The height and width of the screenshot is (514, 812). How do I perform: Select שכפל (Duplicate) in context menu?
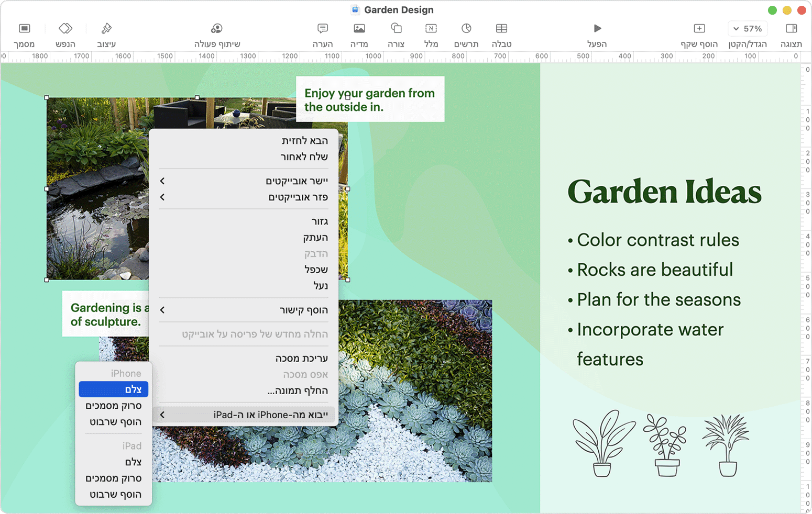click(244, 269)
